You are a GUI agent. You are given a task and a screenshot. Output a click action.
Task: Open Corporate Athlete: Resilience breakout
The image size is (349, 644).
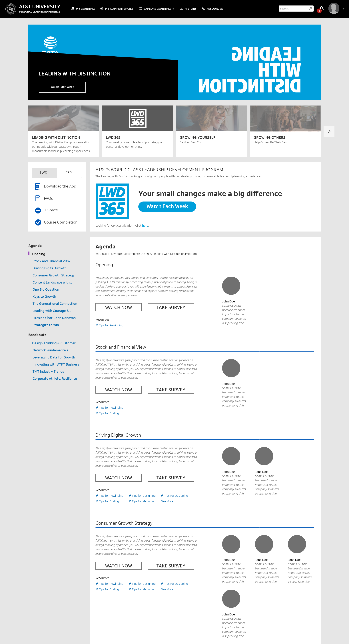pos(55,378)
